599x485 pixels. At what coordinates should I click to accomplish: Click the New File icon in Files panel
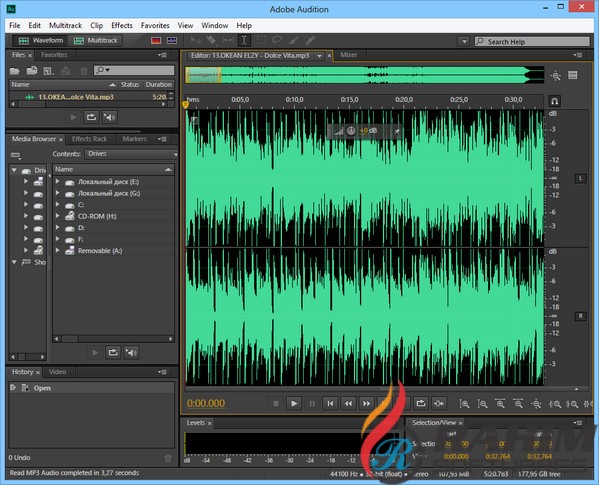(49, 71)
